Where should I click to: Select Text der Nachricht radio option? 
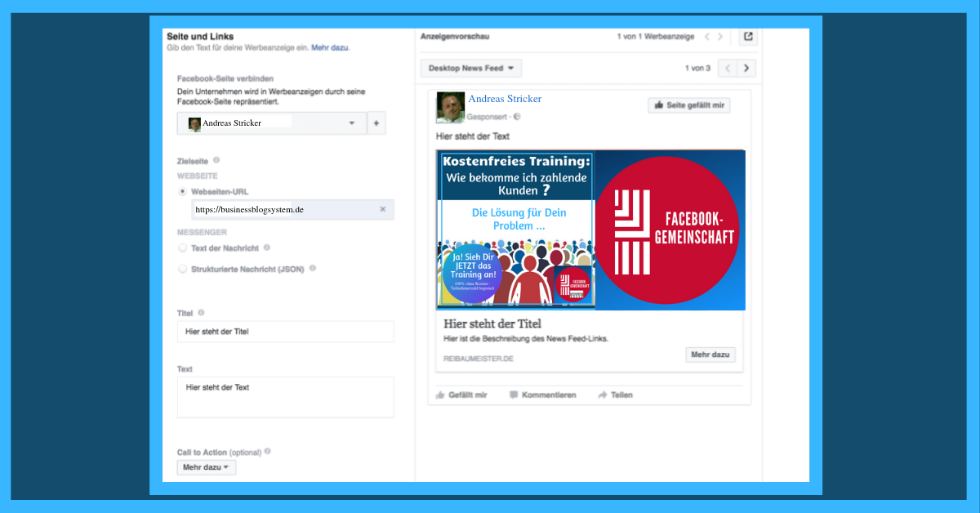182,248
